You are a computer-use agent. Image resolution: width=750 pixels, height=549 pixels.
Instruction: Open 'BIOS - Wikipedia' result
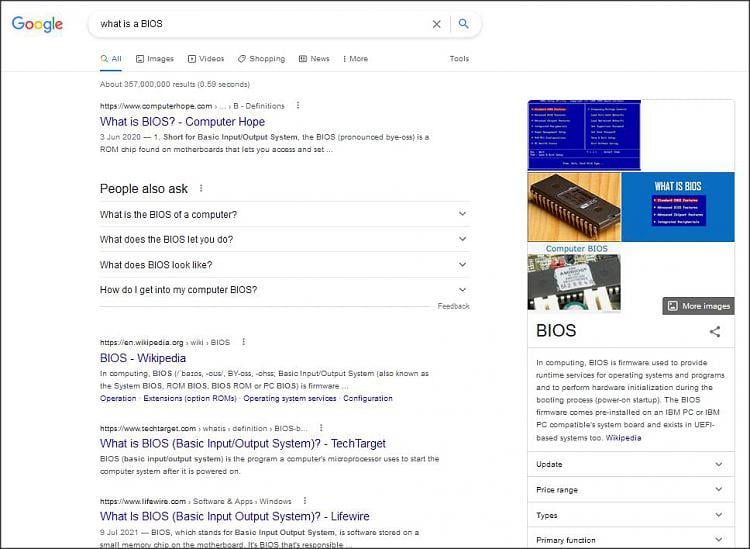pos(143,358)
